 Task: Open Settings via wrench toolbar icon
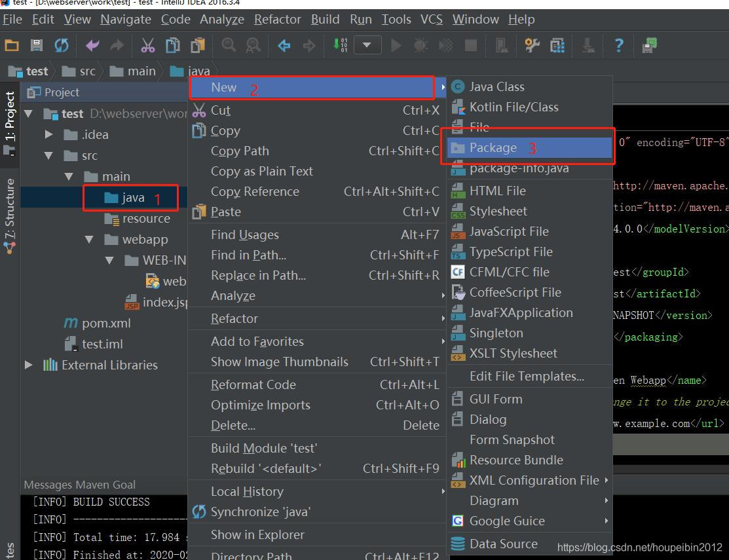tap(532, 45)
